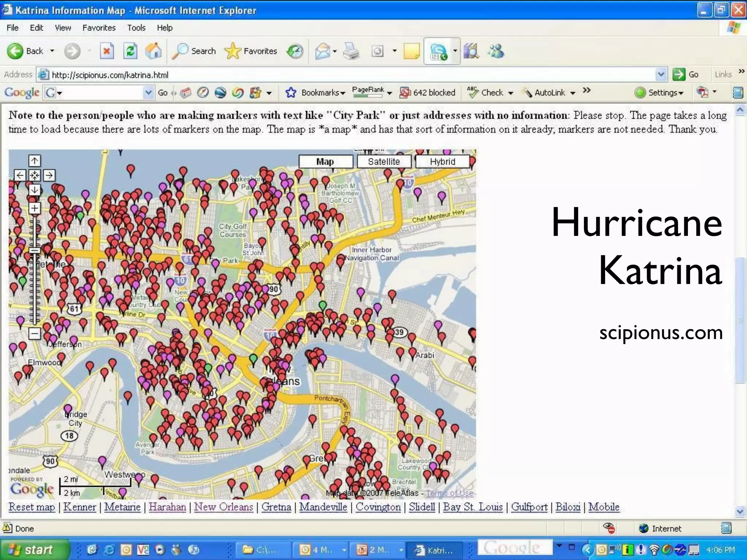The image size is (747, 560).
Task: Open the Favorites menu
Action: 99,28
